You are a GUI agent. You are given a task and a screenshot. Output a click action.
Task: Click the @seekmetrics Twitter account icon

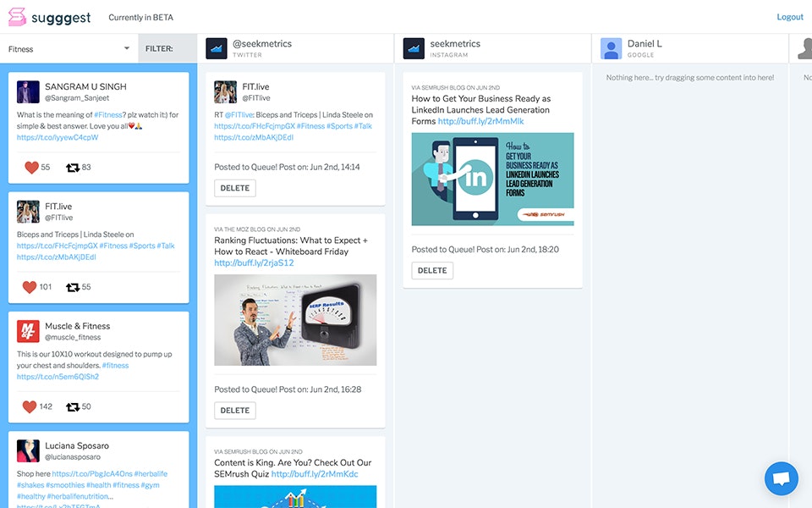(x=217, y=49)
